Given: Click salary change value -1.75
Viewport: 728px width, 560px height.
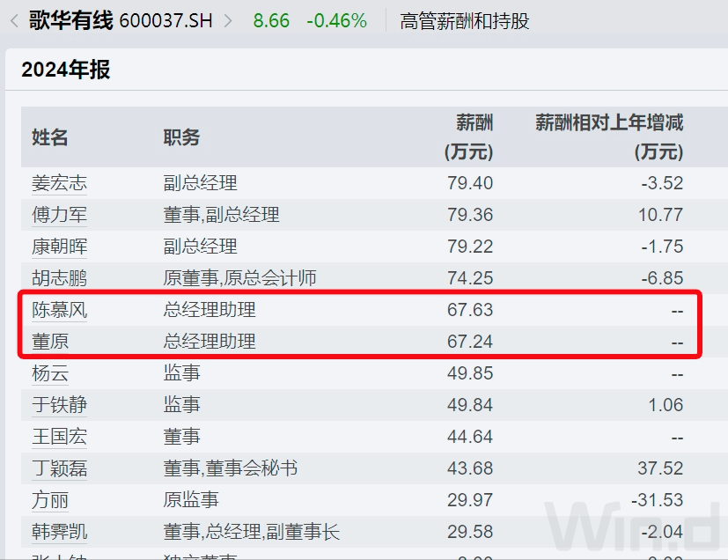Looking at the screenshot, I should pos(662,247).
